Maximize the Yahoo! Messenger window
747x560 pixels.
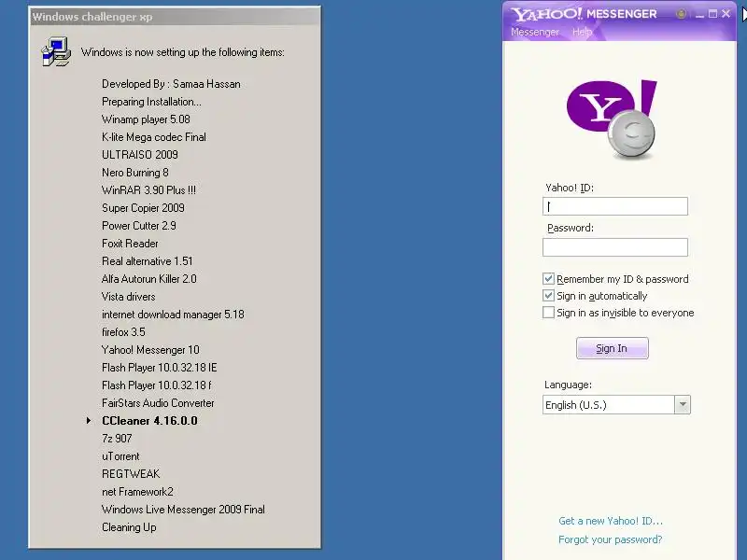[x=712, y=14]
